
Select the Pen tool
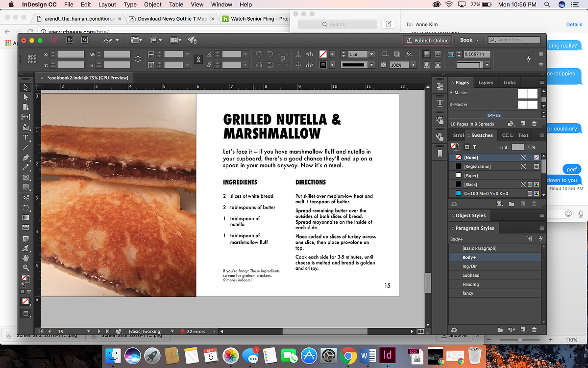tap(26, 158)
